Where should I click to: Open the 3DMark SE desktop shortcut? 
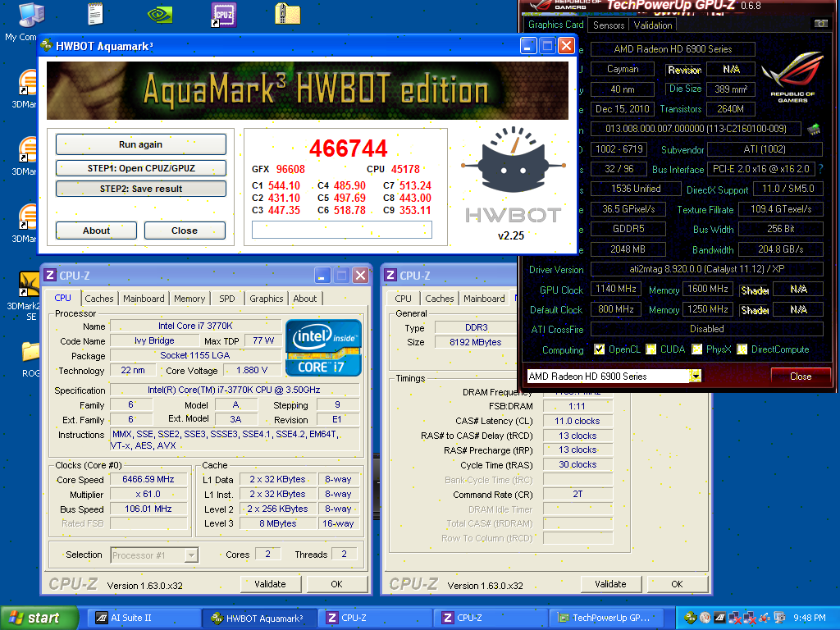[x=29, y=284]
